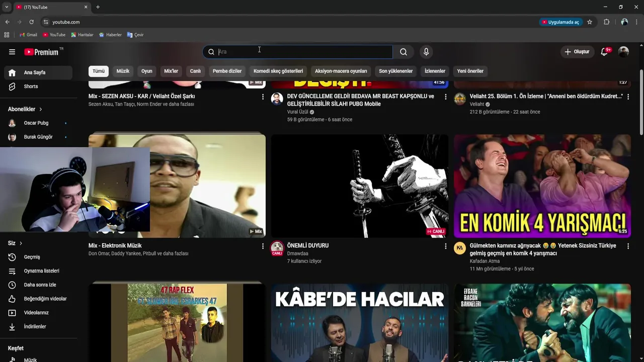644x362 pixels.
Task: Select the Tümü filter chip
Action: [x=99, y=71]
